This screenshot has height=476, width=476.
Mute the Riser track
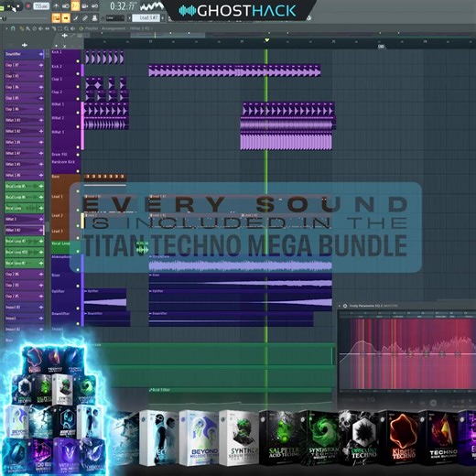[x=78, y=286]
